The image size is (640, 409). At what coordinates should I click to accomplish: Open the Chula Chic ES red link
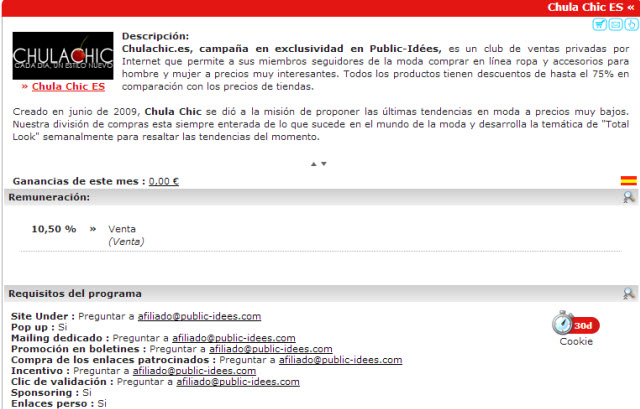(68, 87)
